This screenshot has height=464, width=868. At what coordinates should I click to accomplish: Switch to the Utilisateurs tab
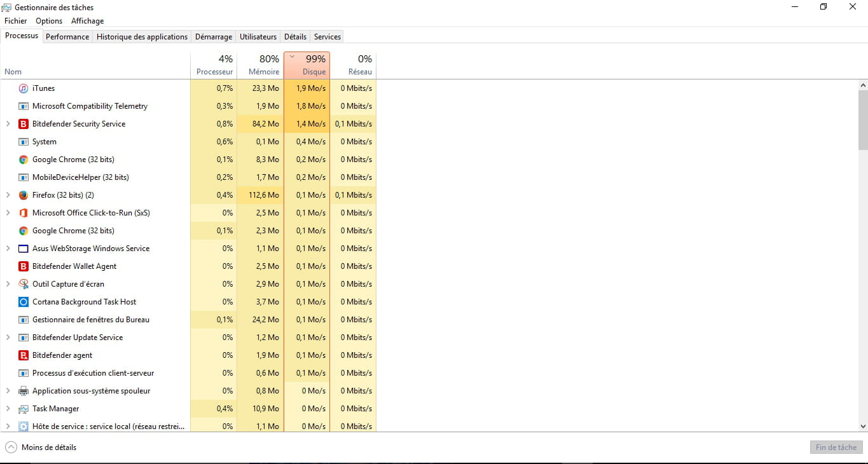click(258, 37)
